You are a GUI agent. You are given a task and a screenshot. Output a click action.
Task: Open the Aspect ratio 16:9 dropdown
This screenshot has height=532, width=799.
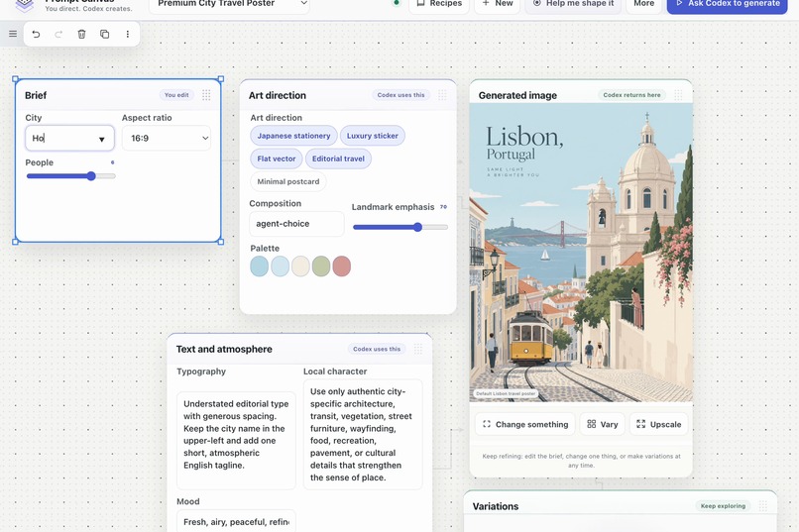point(167,138)
